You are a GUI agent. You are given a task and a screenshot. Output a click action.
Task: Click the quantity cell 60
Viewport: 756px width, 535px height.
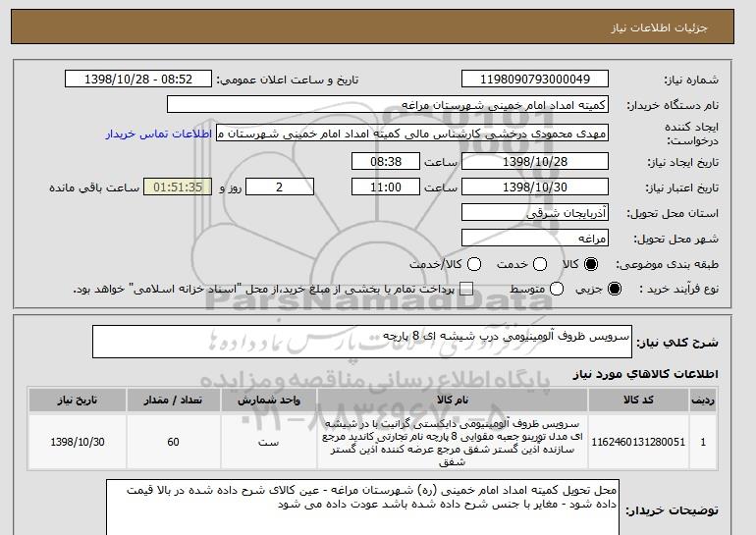coord(174,442)
